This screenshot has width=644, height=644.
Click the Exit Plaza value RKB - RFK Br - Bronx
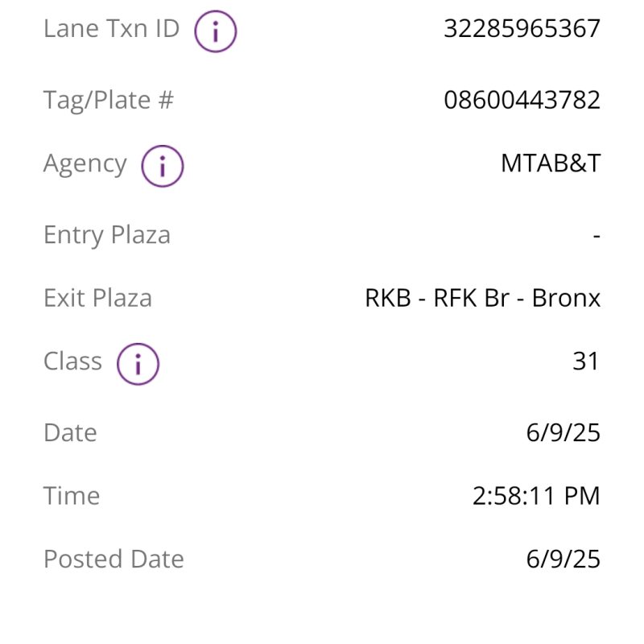click(x=482, y=298)
